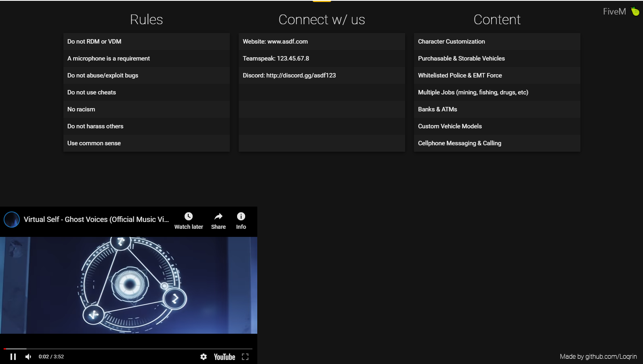The height and width of the screenshot is (364, 643).
Task: Select 'Do not use cheats' rule
Action: pyautogui.click(x=147, y=92)
